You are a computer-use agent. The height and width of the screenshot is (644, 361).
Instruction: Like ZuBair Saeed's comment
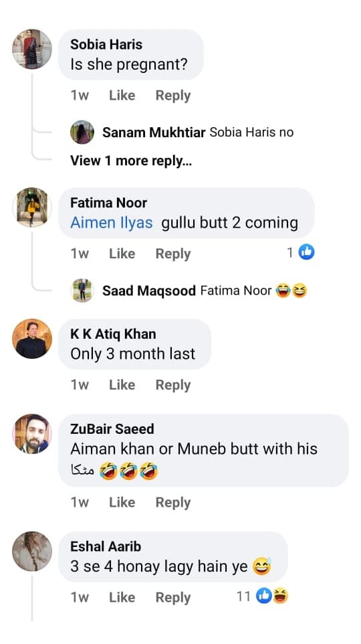[x=122, y=502]
